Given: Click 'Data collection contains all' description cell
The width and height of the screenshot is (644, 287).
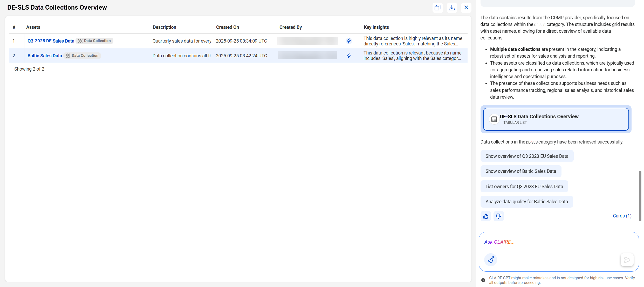Looking at the screenshot, I should [182, 56].
